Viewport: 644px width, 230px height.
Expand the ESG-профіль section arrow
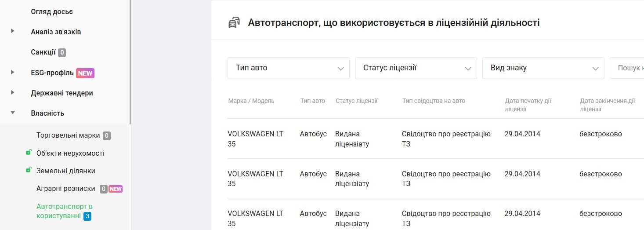tap(13, 72)
